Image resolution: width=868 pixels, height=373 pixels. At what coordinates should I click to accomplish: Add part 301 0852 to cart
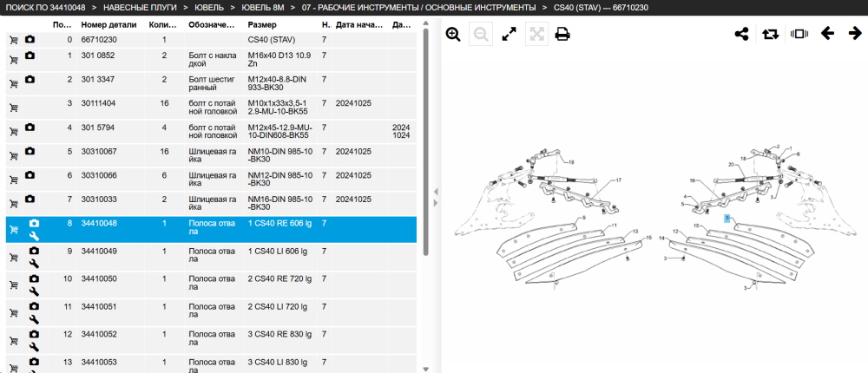pos(14,61)
